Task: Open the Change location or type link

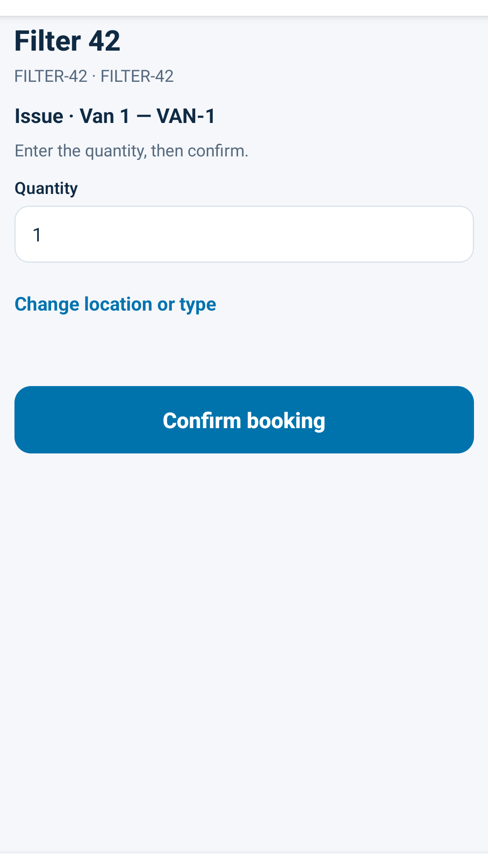Action: [x=115, y=305]
